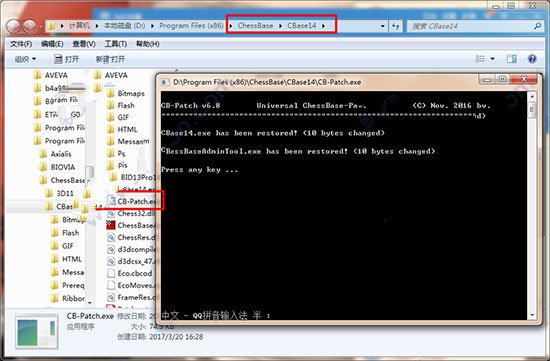Click the refresh icon beside address bar
Image resolution: width=550 pixels, height=361 pixels.
[396, 26]
